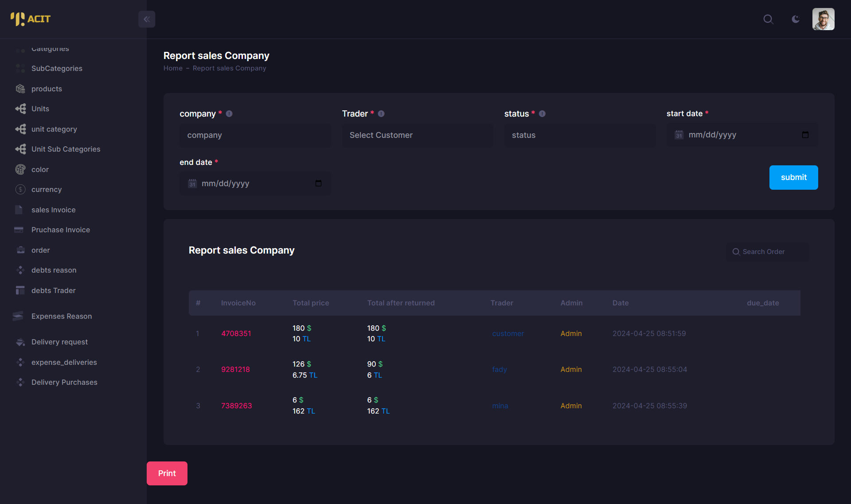This screenshot has width=851, height=504.
Task: Go to sales Invoice menu item
Action: point(53,210)
